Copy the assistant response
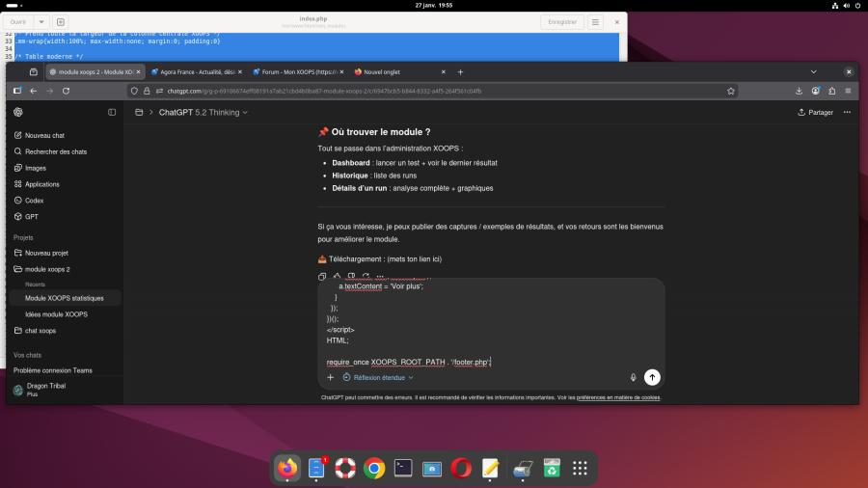Viewport: 868px width, 488px height. click(x=322, y=276)
